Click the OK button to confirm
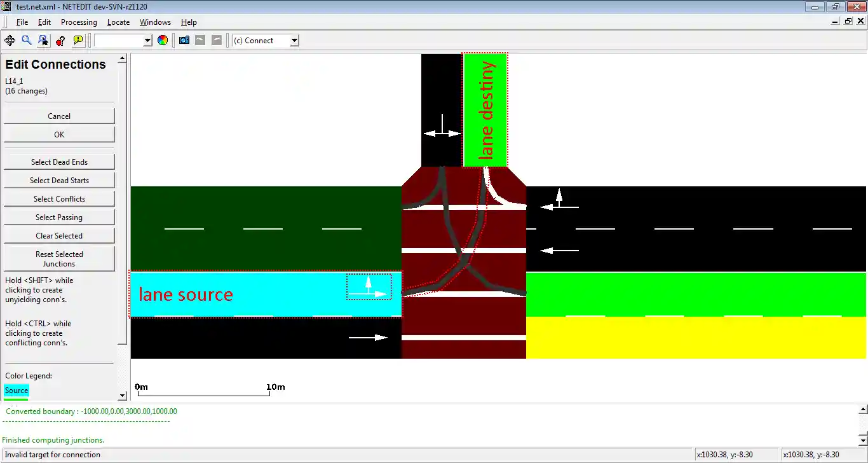Image resolution: width=868 pixels, height=463 pixels. point(59,135)
